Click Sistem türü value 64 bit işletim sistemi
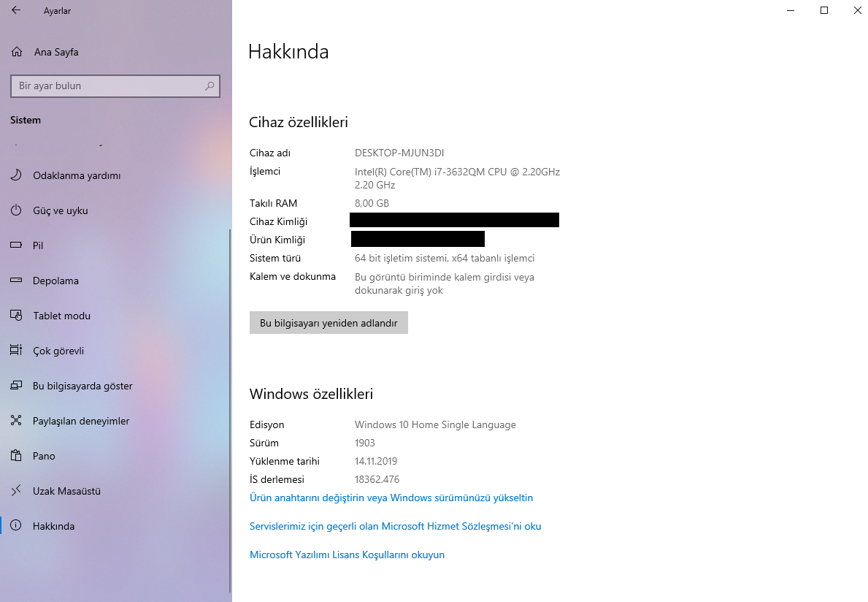 (445, 258)
